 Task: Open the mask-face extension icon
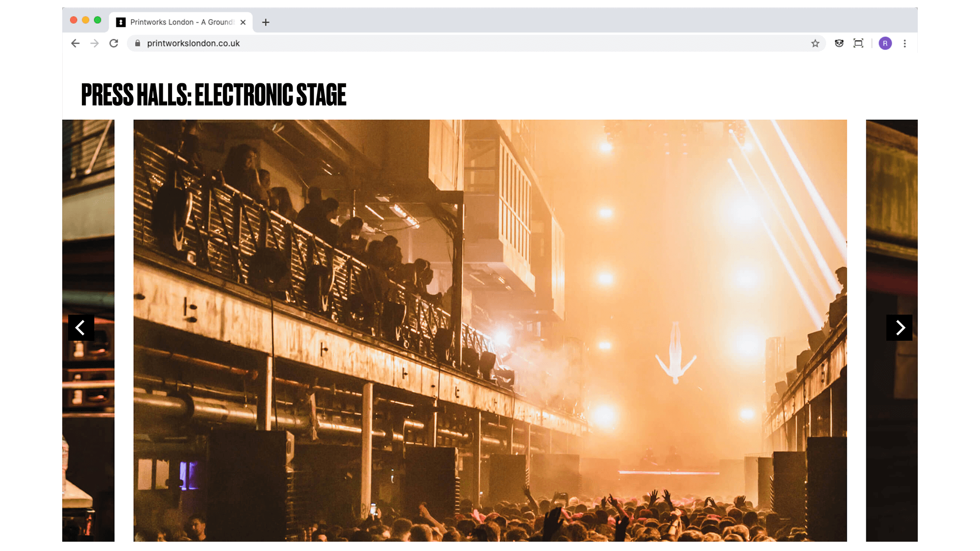point(839,43)
